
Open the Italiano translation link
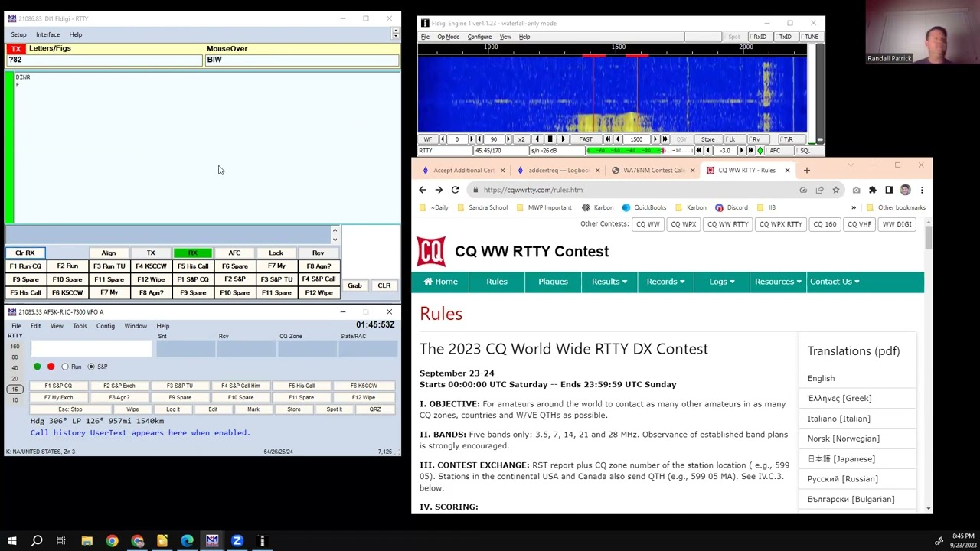838,419
